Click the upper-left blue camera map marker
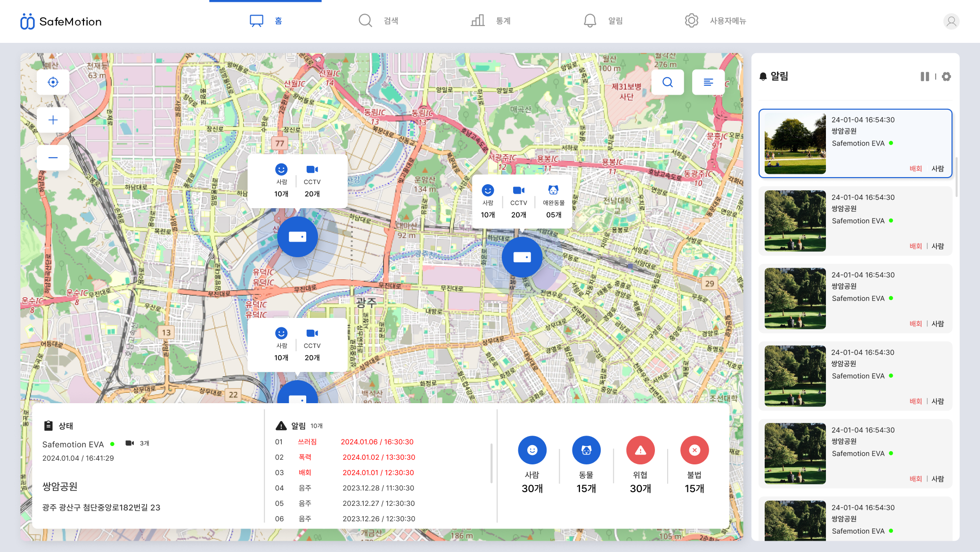980x552 pixels. (297, 237)
